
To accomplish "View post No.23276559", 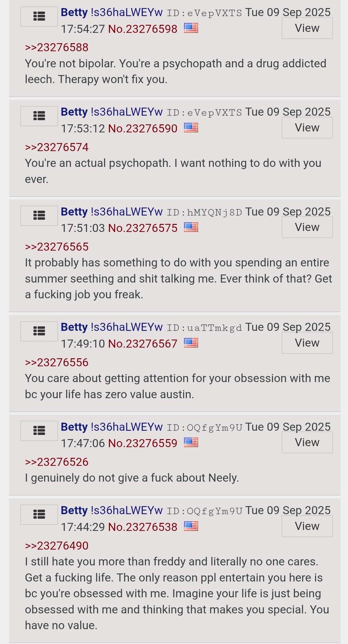I will [x=307, y=442].
